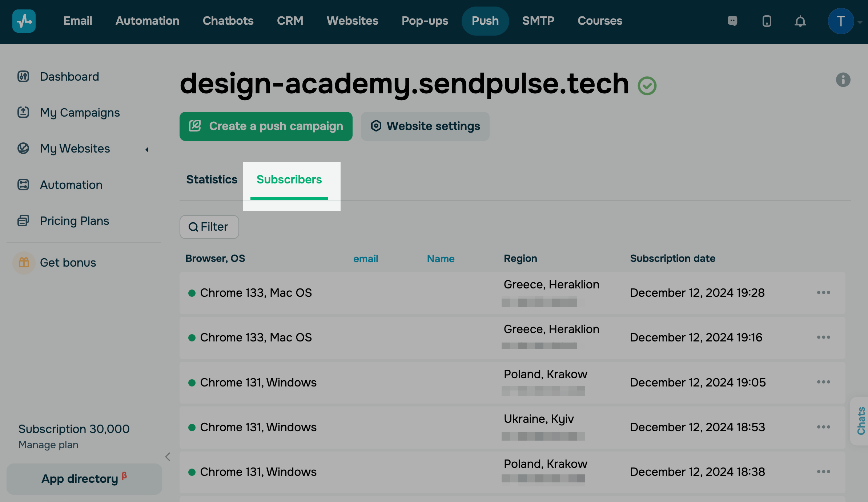Click the Browser, OS column header

click(215, 258)
